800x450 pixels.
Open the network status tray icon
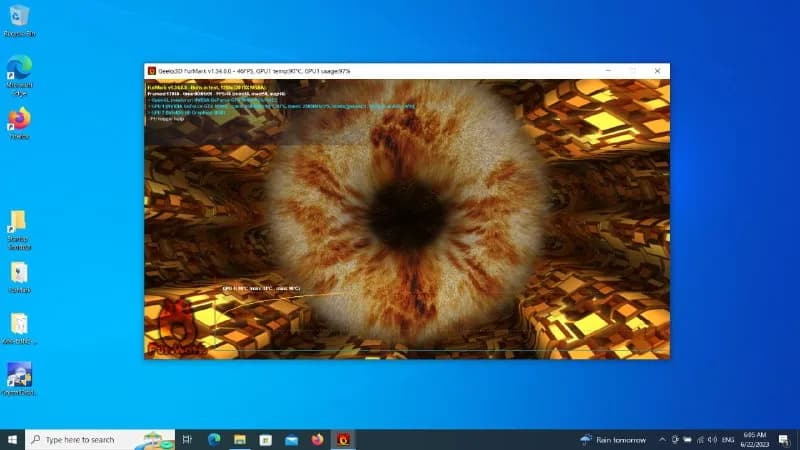[x=700, y=440]
